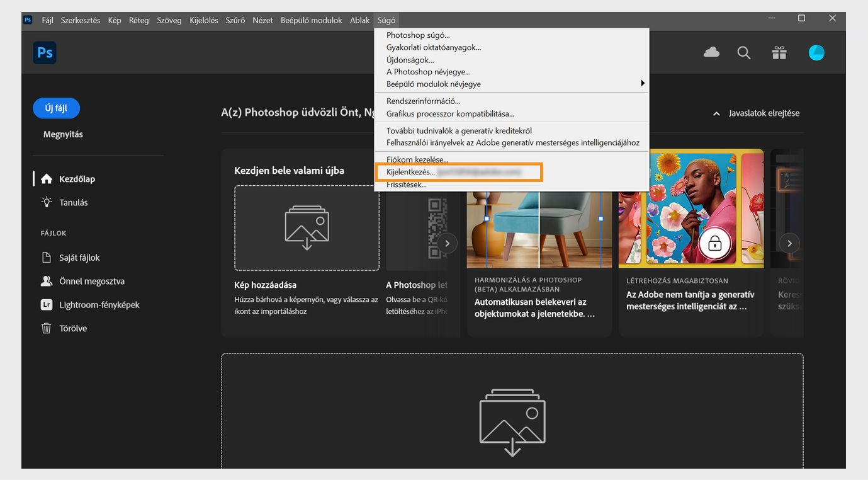Click the Törölve trash can icon

click(46, 328)
